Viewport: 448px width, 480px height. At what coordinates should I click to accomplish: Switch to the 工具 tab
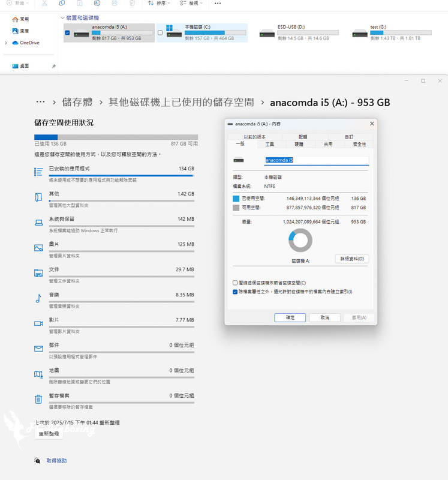[x=270, y=144]
